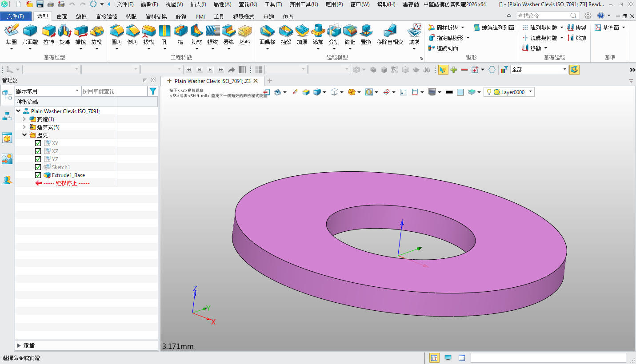
Task: Collapse the 歷史 history node
Action: 24,135
